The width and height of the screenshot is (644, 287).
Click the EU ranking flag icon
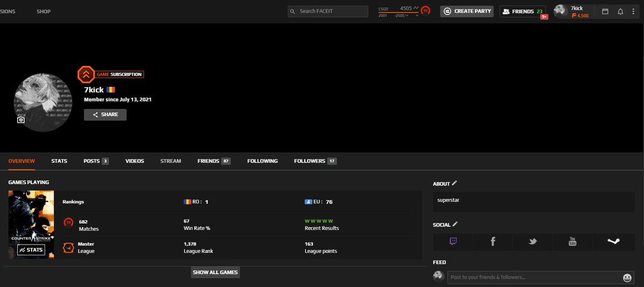tap(309, 202)
